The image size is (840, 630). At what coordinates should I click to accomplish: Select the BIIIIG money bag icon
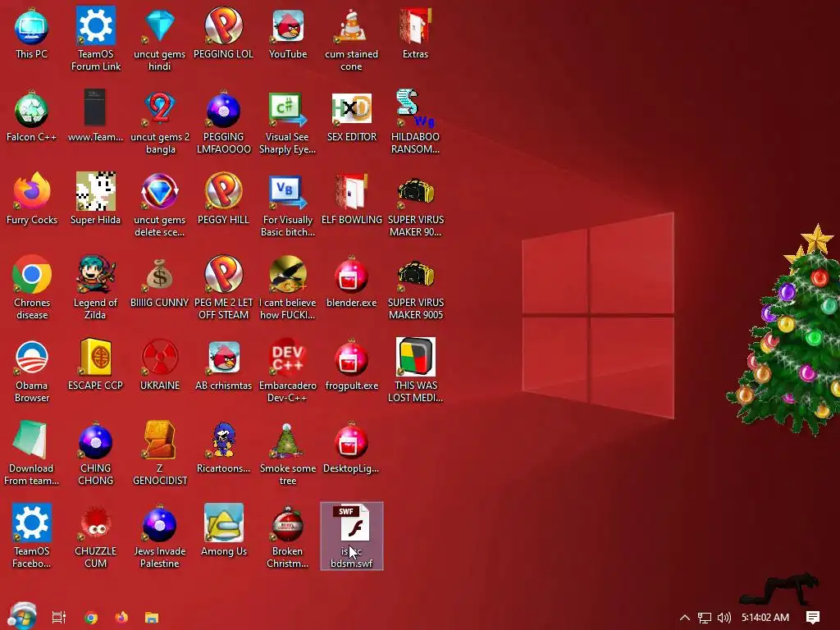160,282
